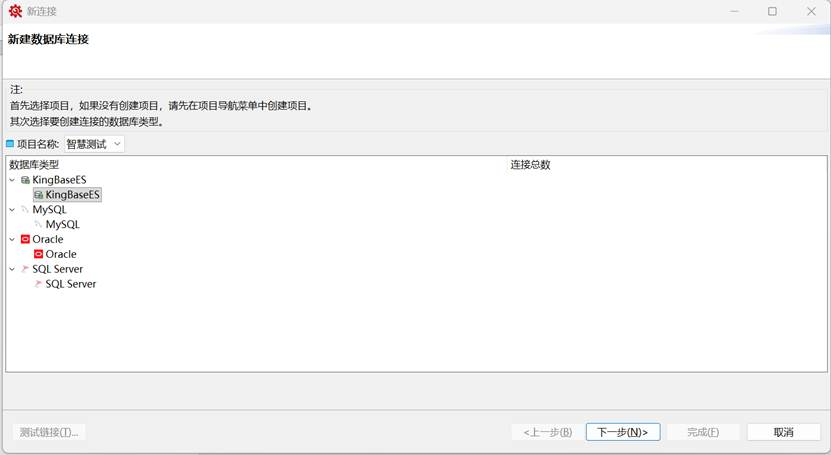The height and width of the screenshot is (455, 831).
Task: Click the app icon in title bar
Action: click(15, 11)
